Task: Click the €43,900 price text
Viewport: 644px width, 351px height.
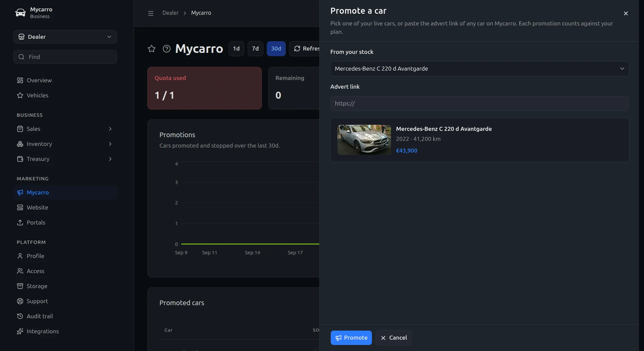Action: pos(406,151)
